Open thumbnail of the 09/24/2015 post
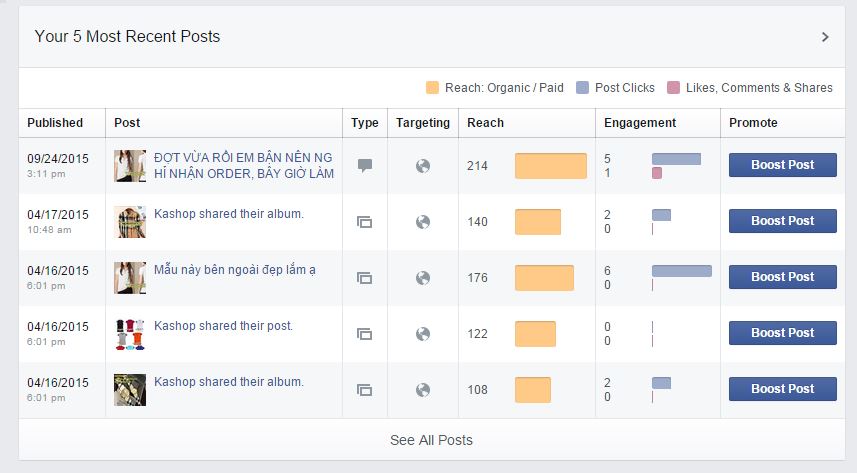Image resolution: width=857 pixels, height=473 pixels. (x=130, y=166)
